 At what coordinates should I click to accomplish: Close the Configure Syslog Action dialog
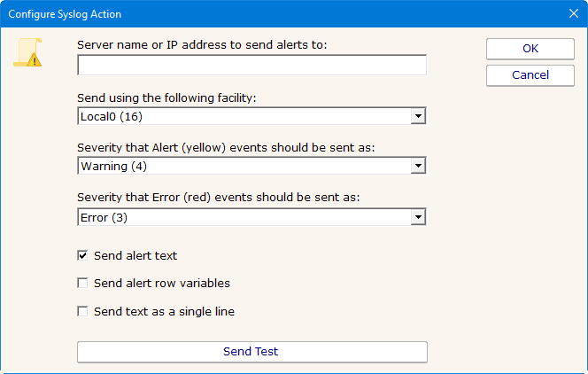click(x=571, y=14)
